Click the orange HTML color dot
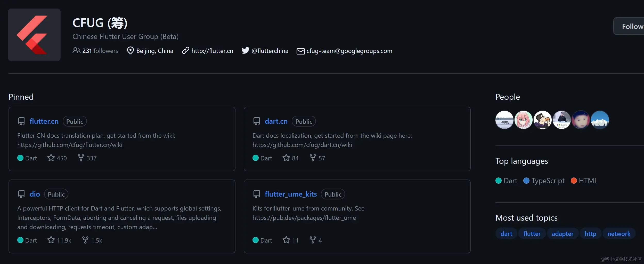 tap(574, 181)
